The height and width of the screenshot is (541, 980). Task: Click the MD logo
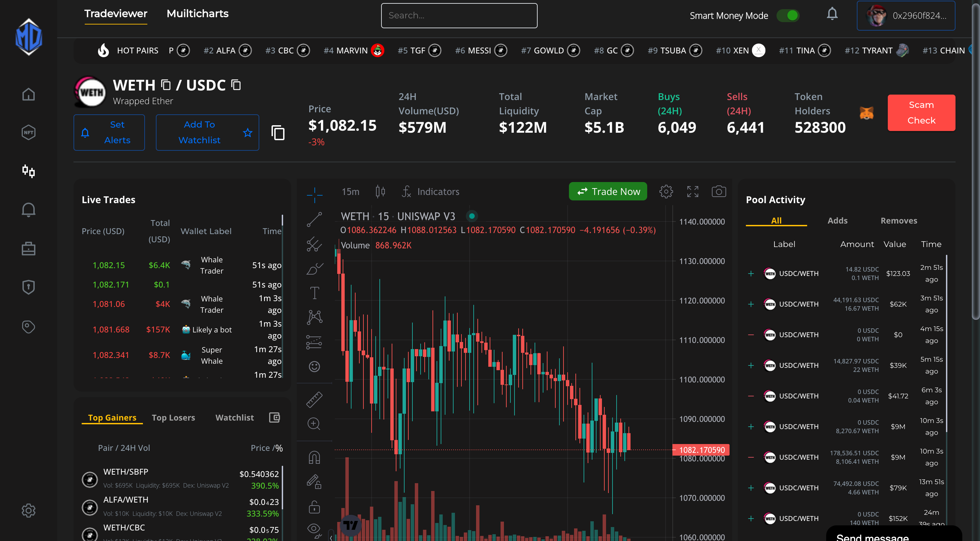click(x=29, y=37)
